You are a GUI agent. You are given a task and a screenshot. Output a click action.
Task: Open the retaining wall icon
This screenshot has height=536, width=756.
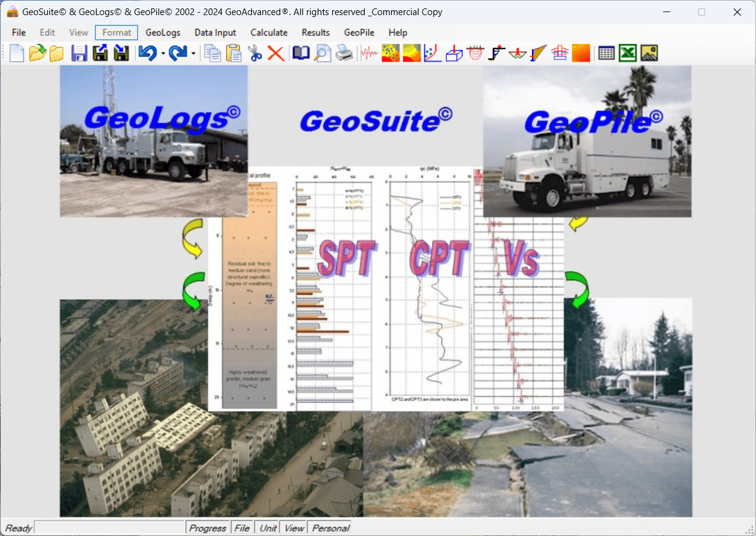pyautogui.click(x=538, y=53)
